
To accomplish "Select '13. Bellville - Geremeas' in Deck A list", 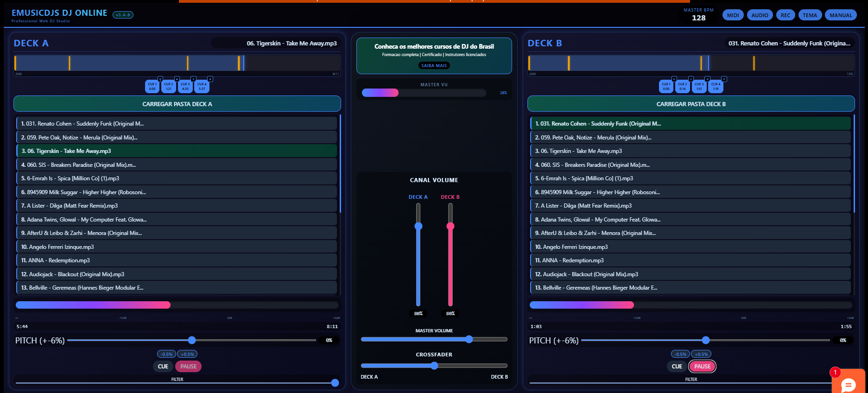I will tap(176, 288).
